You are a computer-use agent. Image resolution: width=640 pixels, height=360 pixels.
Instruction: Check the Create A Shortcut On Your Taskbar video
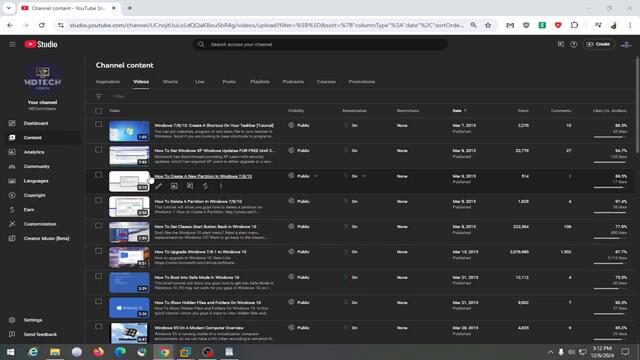99,124
